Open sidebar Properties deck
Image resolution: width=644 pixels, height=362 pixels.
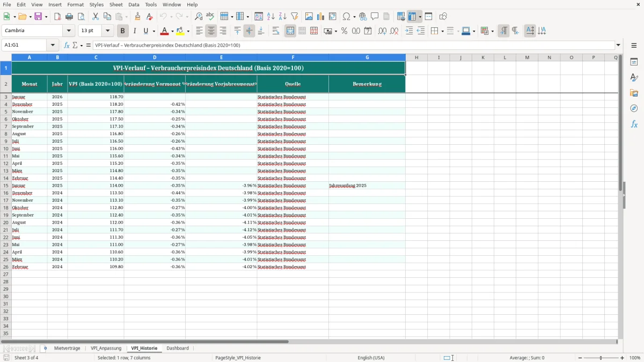click(634, 62)
